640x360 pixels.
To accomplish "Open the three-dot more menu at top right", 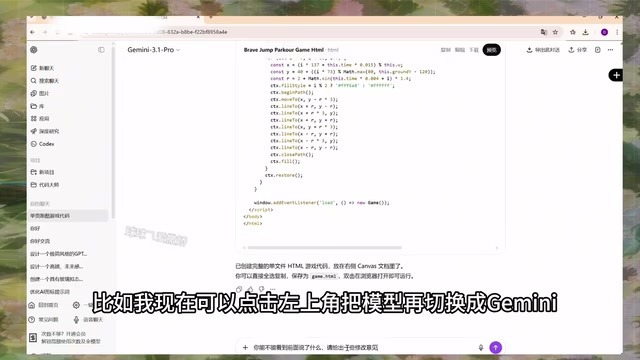I will click(x=611, y=50).
